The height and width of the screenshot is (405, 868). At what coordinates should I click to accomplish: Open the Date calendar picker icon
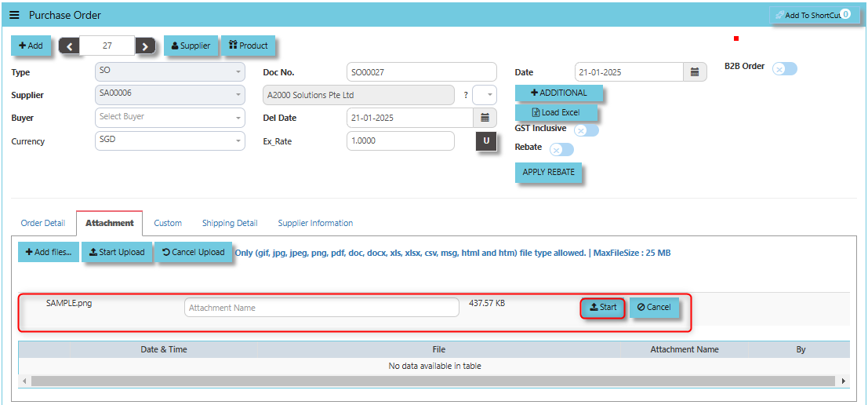694,72
